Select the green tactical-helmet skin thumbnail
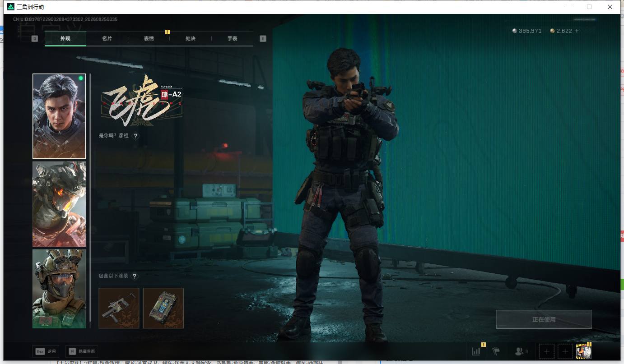Viewport: 624px width, 364px height. (59, 289)
